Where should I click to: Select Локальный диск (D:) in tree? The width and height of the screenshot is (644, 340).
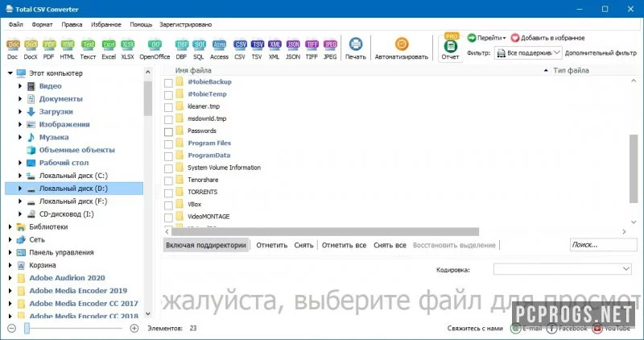74,189
